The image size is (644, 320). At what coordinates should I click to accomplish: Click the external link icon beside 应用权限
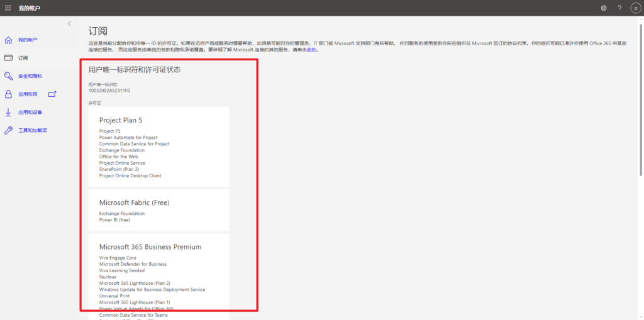click(x=52, y=94)
